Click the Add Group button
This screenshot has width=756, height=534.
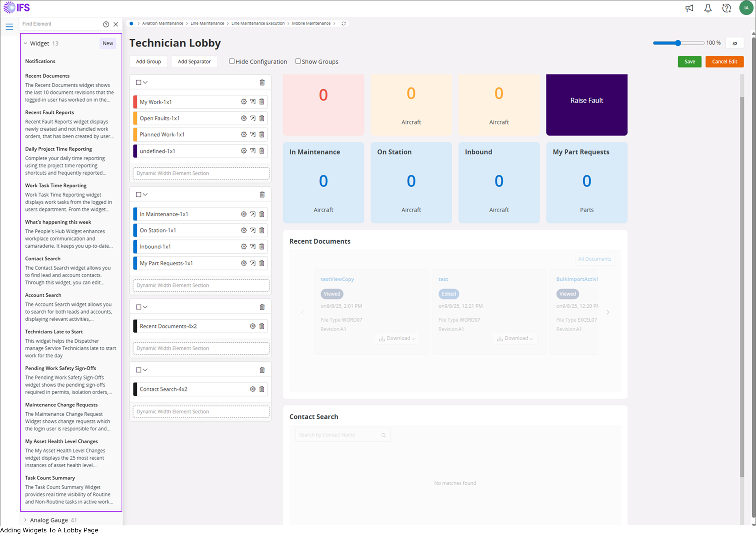point(148,62)
